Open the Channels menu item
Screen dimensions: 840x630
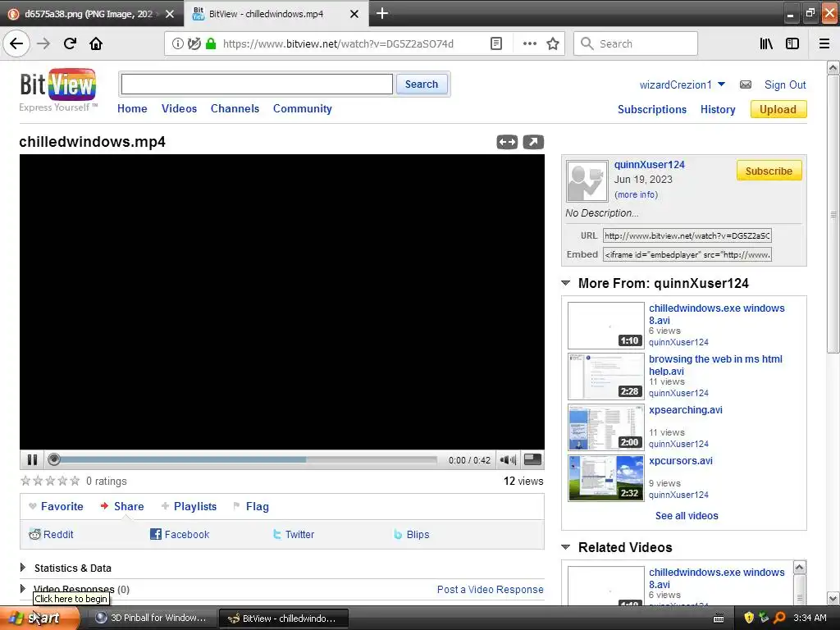[235, 108]
